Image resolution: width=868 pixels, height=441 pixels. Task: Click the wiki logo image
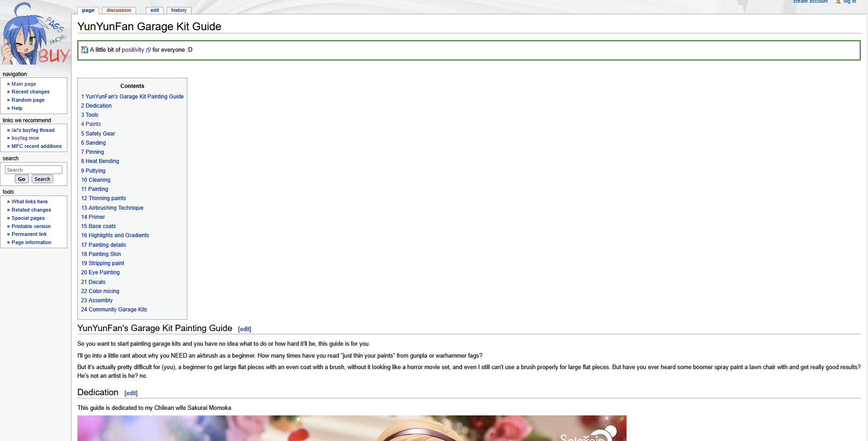click(35, 33)
